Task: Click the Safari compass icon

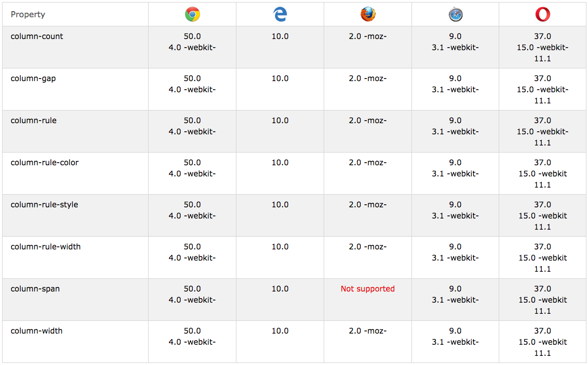Action: coord(456,14)
